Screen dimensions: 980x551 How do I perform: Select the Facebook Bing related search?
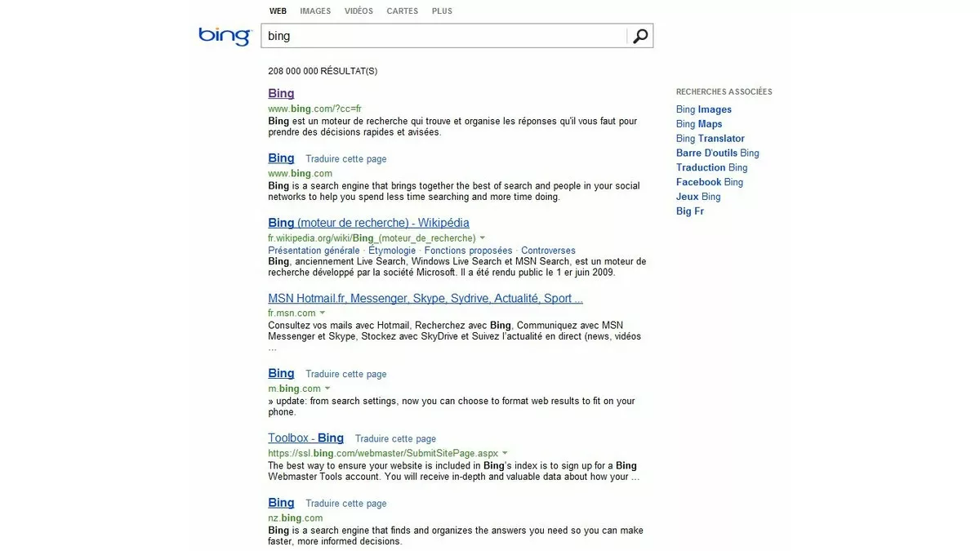[x=709, y=182]
